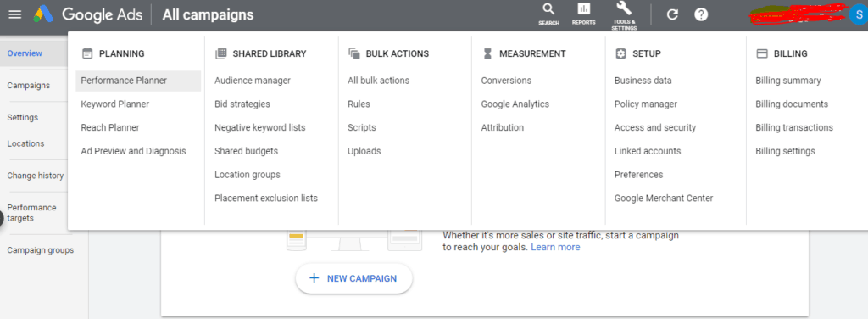This screenshot has width=868, height=319.
Task: Select Performance targets in the sidebar
Action: click(31, 213)
